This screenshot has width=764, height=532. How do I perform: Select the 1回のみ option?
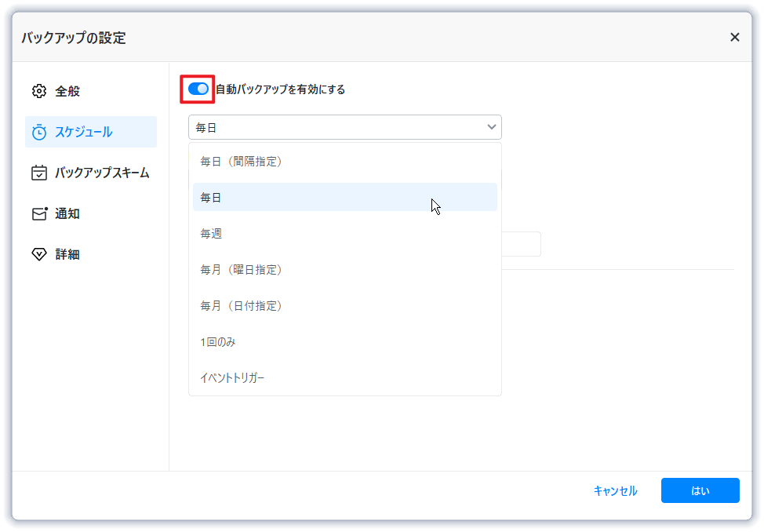218,342
